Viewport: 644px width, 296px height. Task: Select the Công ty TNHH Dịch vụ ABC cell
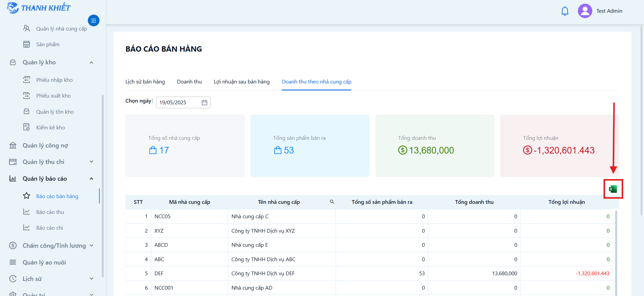click(282, 259)
